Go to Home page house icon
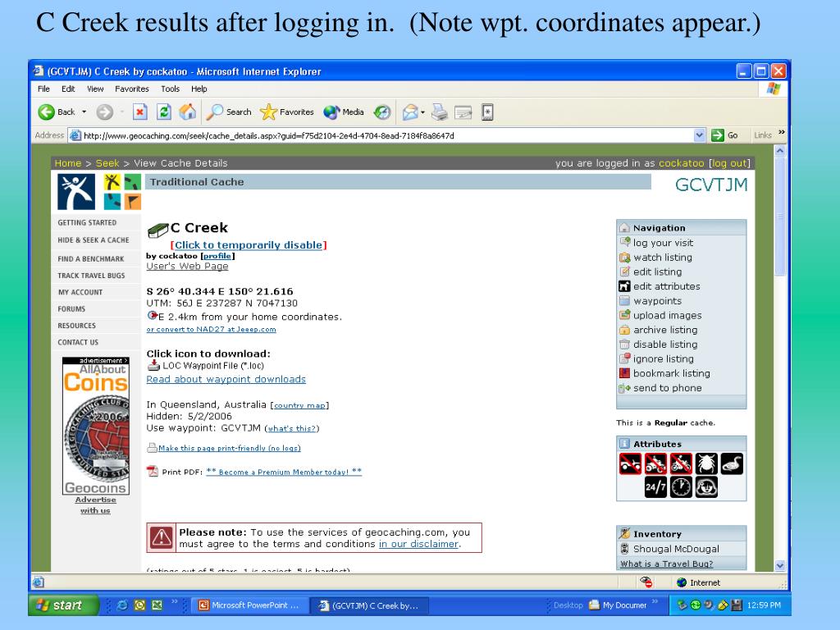Viewport: 840px width, 630px height. pyautogui.click(x=187, y=112)
